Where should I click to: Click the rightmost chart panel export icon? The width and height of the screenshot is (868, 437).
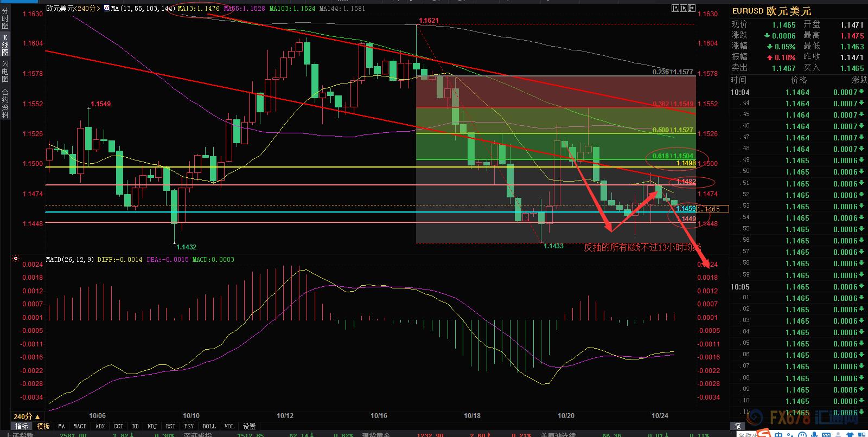pos(692,8)
